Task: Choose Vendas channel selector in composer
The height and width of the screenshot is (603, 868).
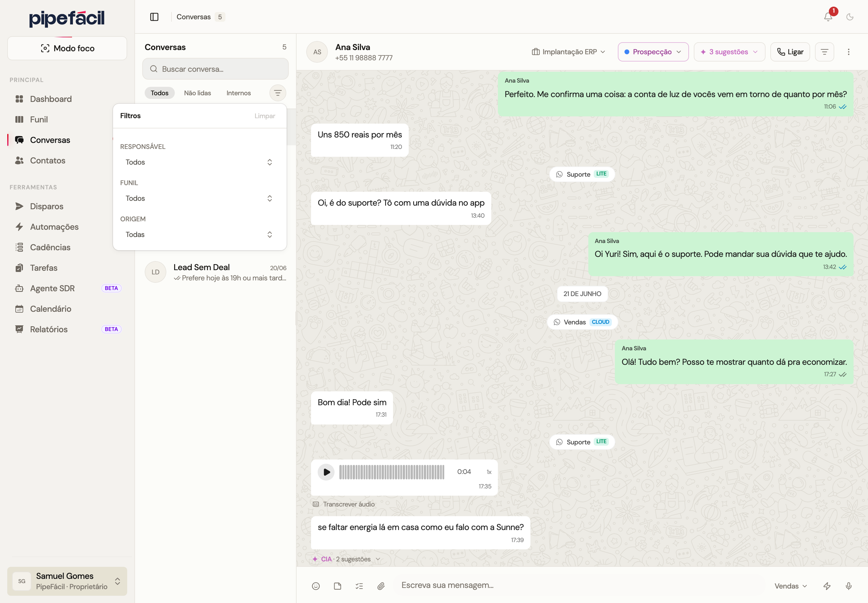Action: click(790, 586)
